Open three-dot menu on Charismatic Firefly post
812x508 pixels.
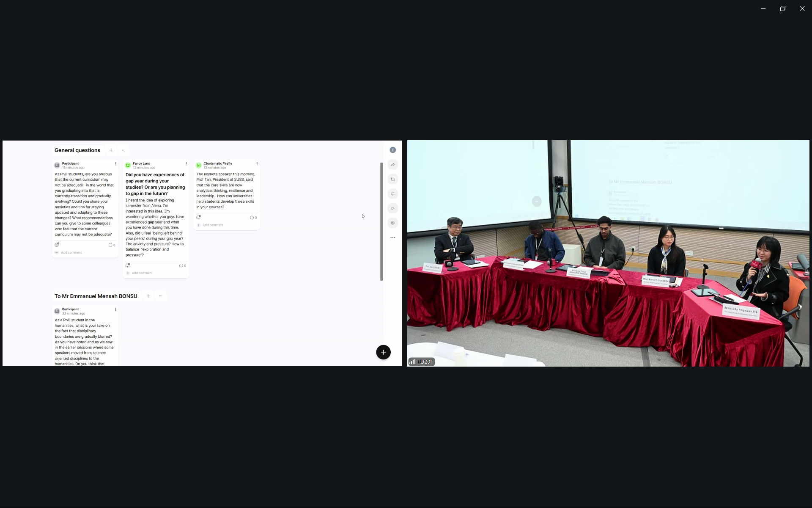[x=257, y=164]
